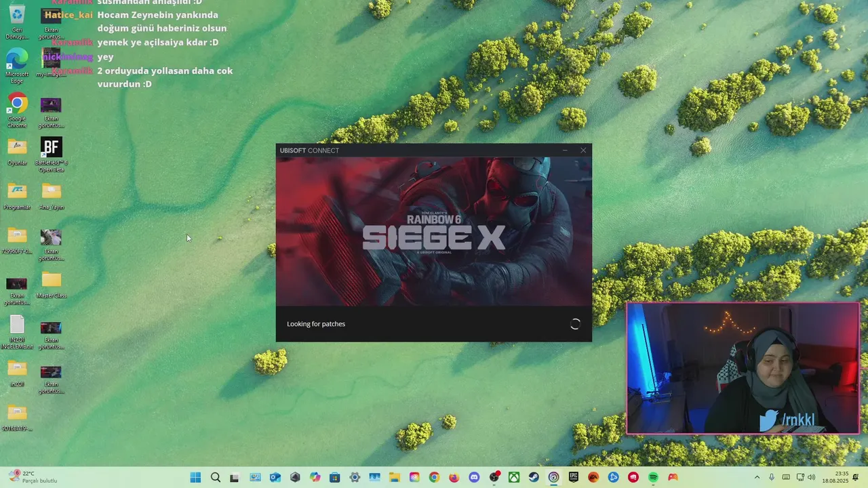Open the Programlar folder
The image size is (868, 488).
tap(17, 197)
